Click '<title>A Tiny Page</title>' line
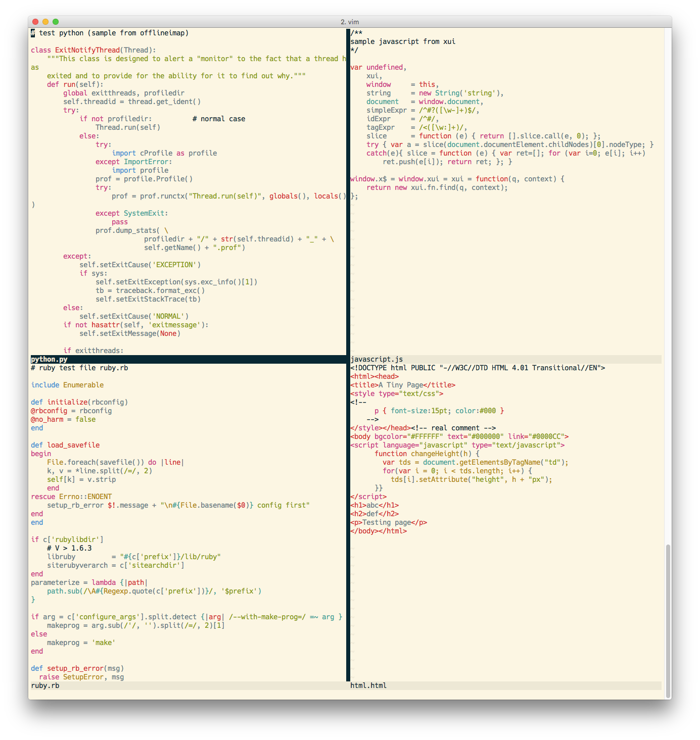The height and width of the screenshot is (740, 700). pos(403,385)
